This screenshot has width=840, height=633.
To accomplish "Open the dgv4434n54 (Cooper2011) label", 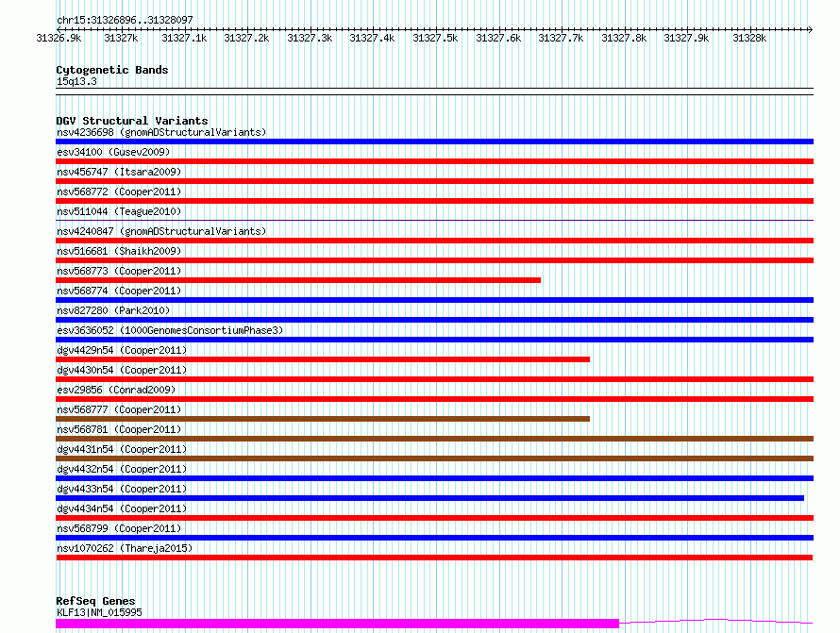I will tap(122, 508).
